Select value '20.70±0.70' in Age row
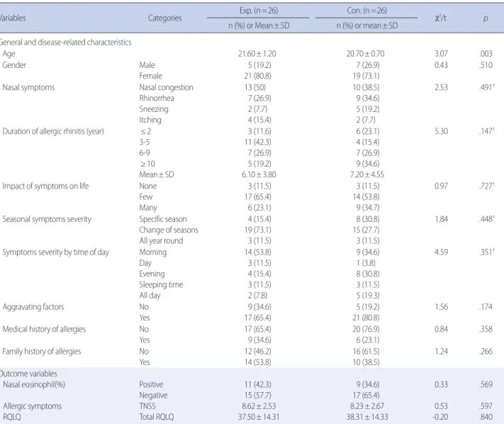 [x=366, y=54]
